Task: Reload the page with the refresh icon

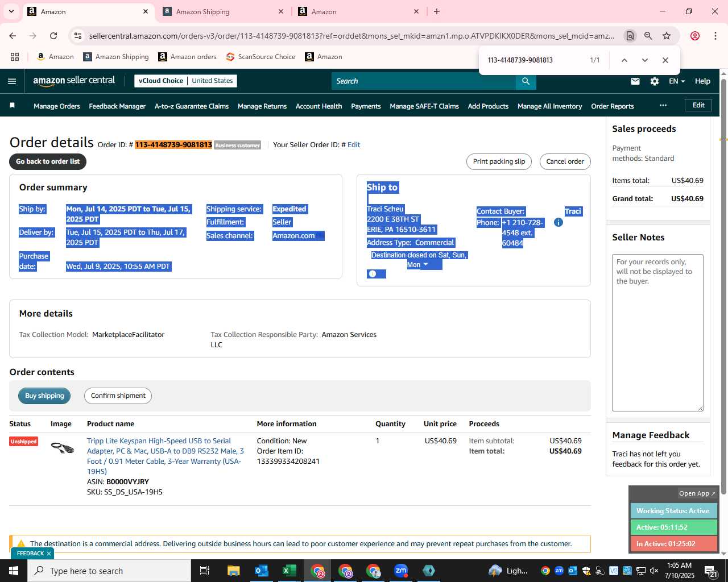Action: pyautogui.click(x=53, y=36)
